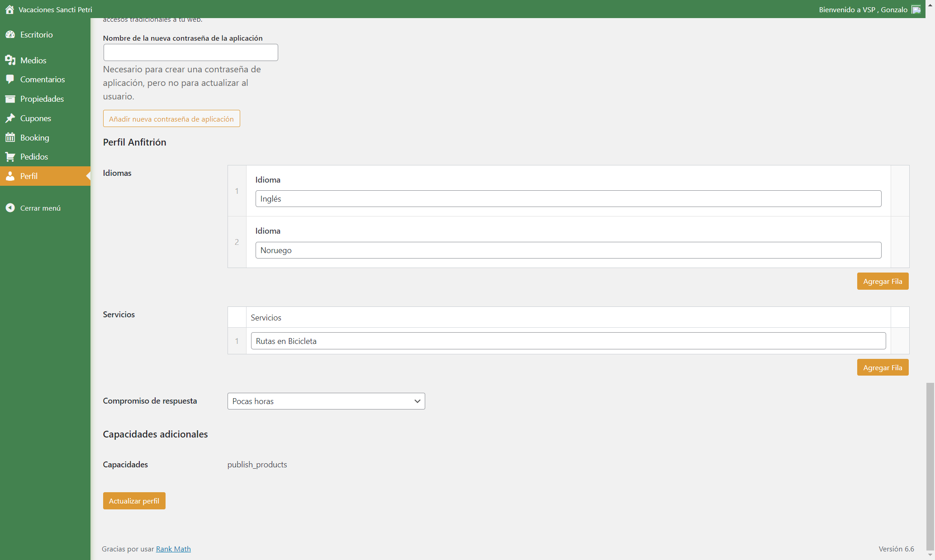935x560 pixels.
Task: Navigate to Propiedades in the sidebar
Action: tap(45, 99)
